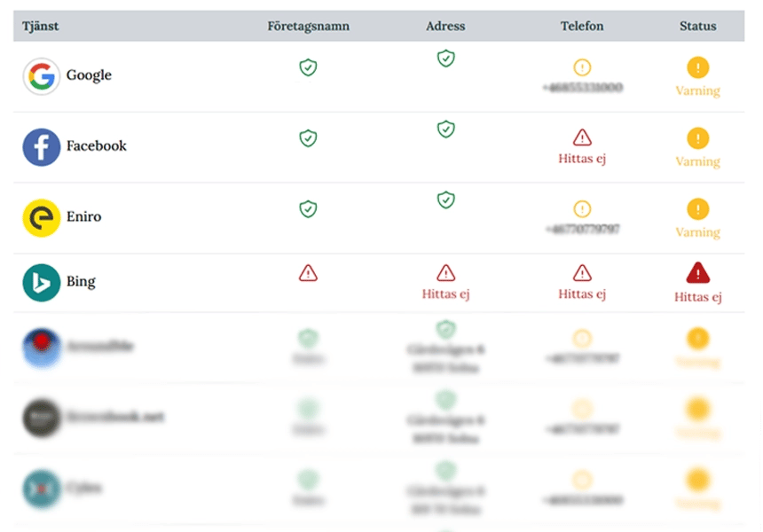Click Google's Status warning icon
Viewport: 763px width, 532px height.
pos(698,67)
